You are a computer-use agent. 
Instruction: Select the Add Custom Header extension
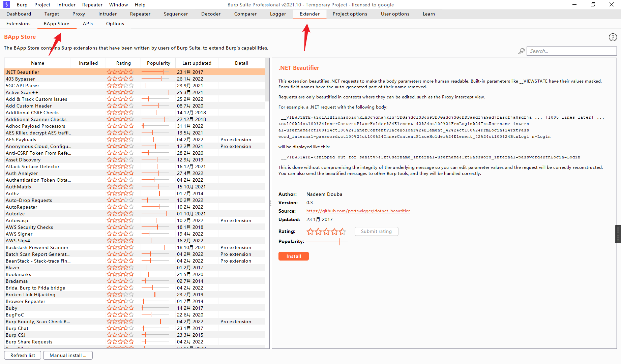[135, 106]
